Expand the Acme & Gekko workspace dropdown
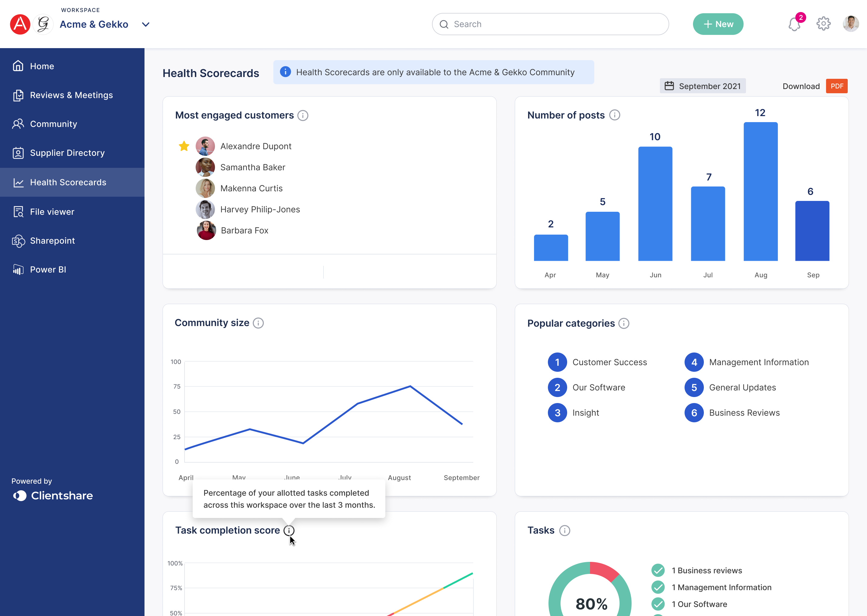This screenshot has height=616, width=867. 147,25
